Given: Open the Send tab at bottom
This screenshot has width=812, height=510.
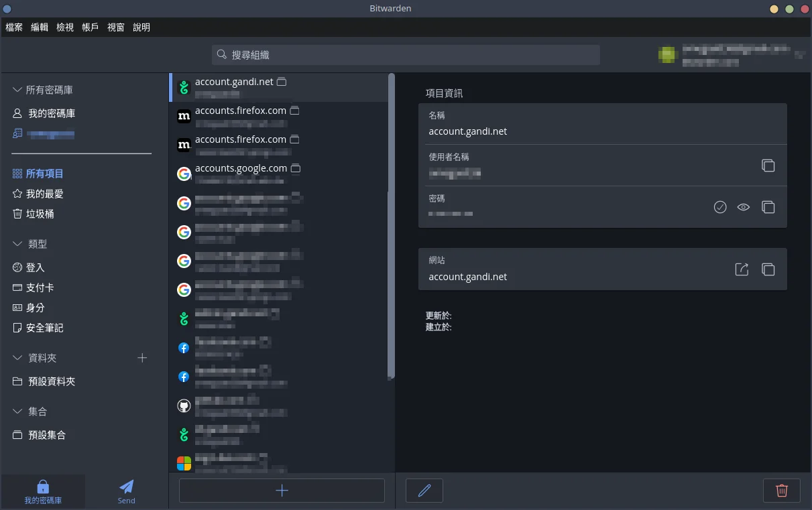Looking at the screenshot, I should click(x=126, y=491).
